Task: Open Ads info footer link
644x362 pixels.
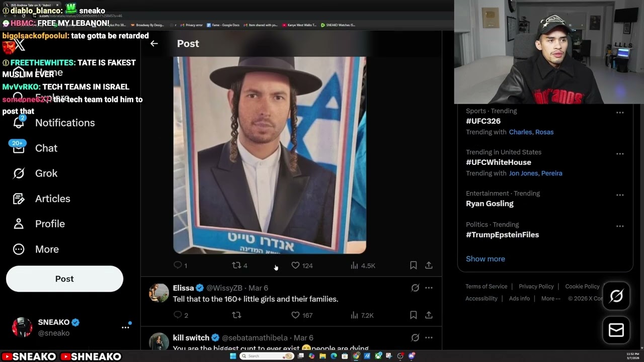Action: tap(519, 299)
